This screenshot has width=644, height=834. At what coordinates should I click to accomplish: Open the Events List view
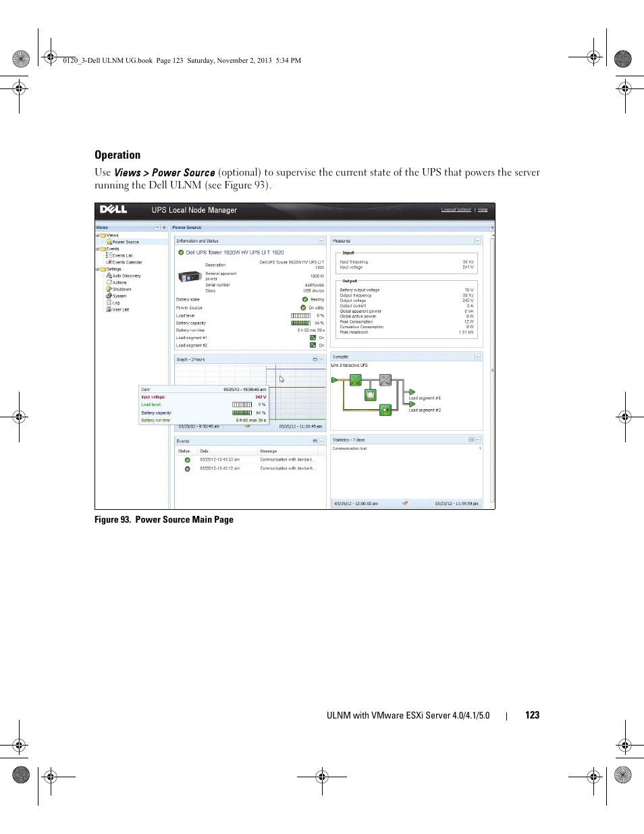[123, 255]
